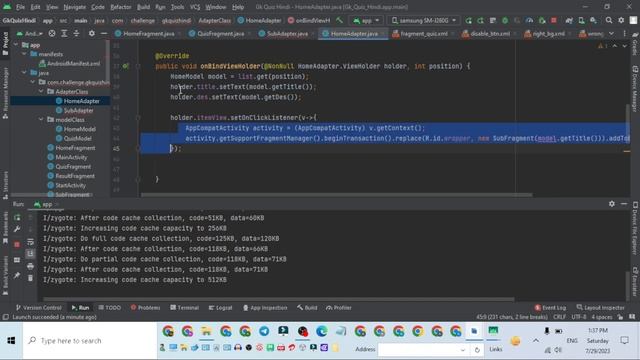
Task: Toggle the Gradle tool window on right stripe
Action: (635, 44)
